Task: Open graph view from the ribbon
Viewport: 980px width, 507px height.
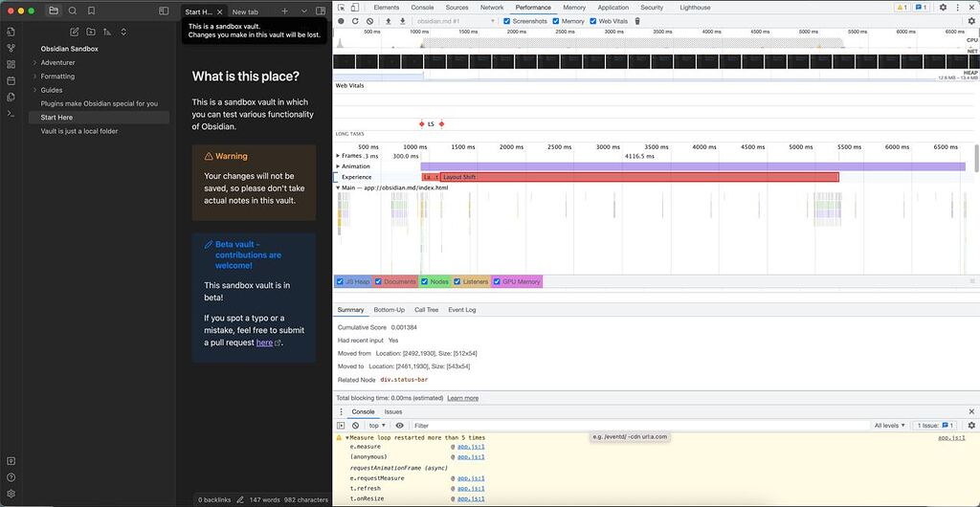Action: (11, 48)
